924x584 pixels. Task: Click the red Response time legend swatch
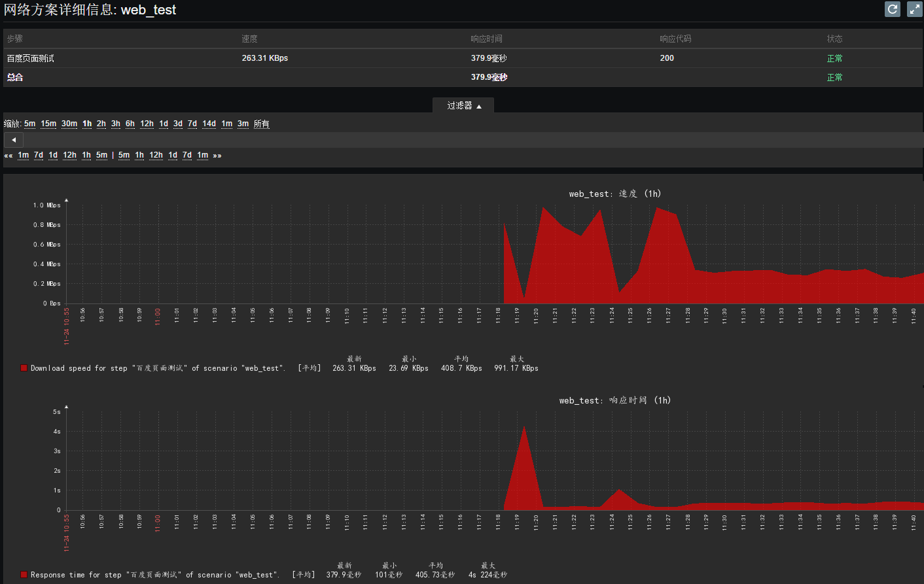click(x=24, y=575)
